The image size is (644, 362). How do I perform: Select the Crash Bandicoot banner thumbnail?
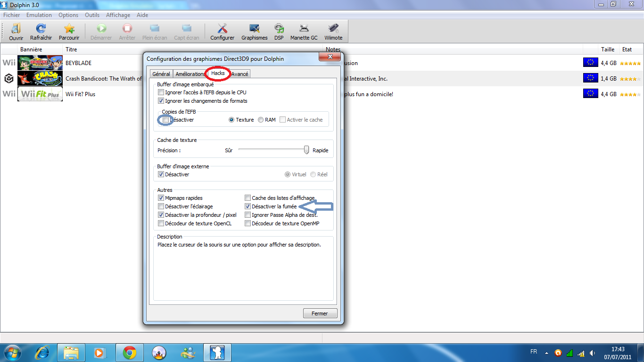(40, 78)
